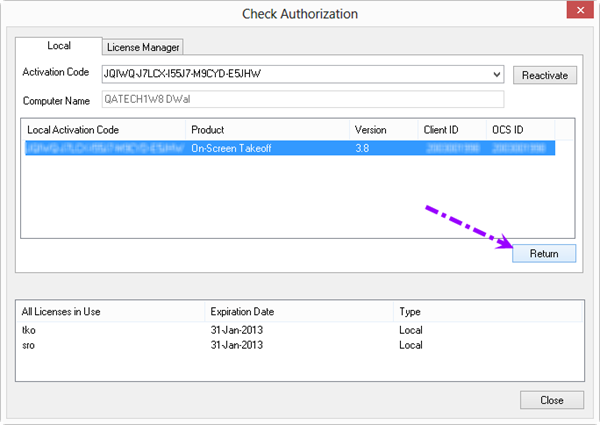
Task: Open the Activation Code dropdown arrow
Action: point(497,74)
